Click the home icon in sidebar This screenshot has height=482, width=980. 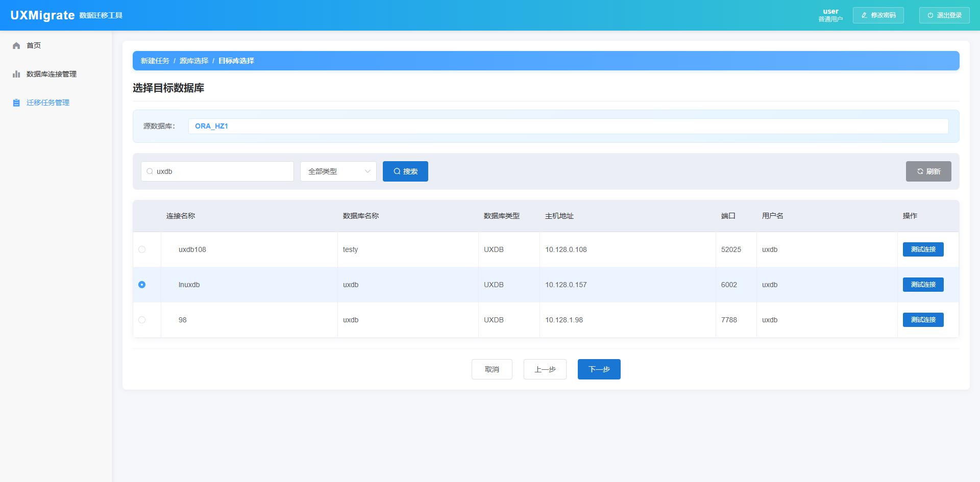tap(16, 46)
